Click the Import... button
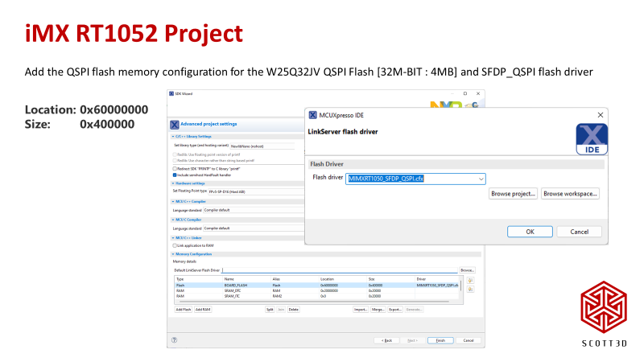Viewport: 644px width, 362px height. [360, 310]
